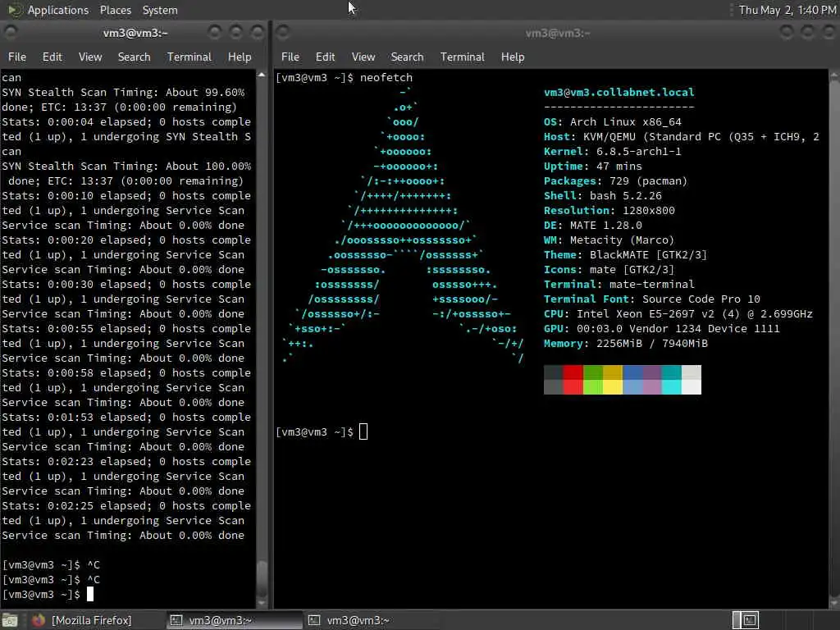Open Help menu in left terminal window

pos(240,57)
